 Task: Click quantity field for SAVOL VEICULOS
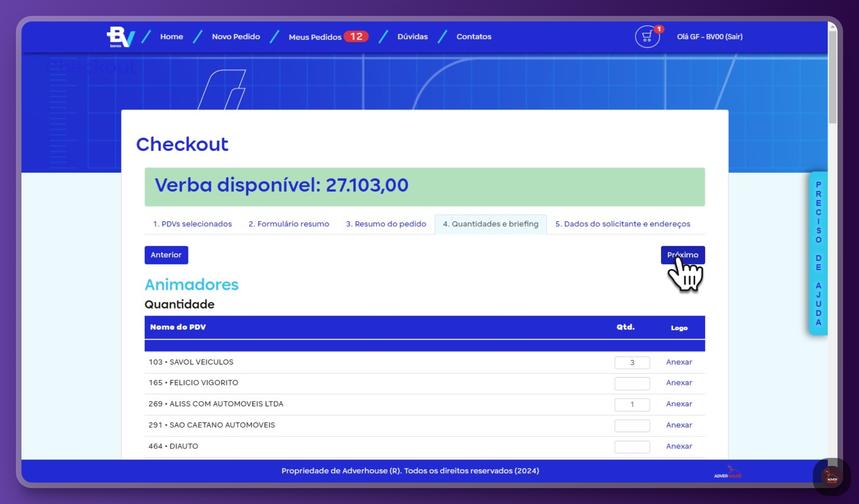pos(632,362)
